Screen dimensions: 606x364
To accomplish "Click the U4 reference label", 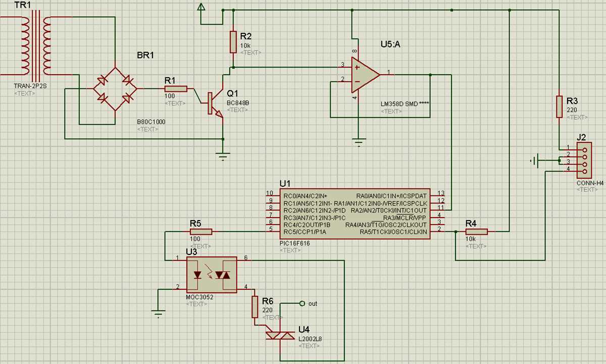I will coord(304,330).
